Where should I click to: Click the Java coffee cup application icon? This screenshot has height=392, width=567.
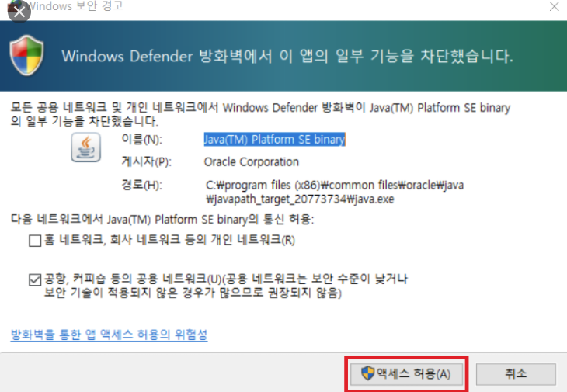pos(85,147)
